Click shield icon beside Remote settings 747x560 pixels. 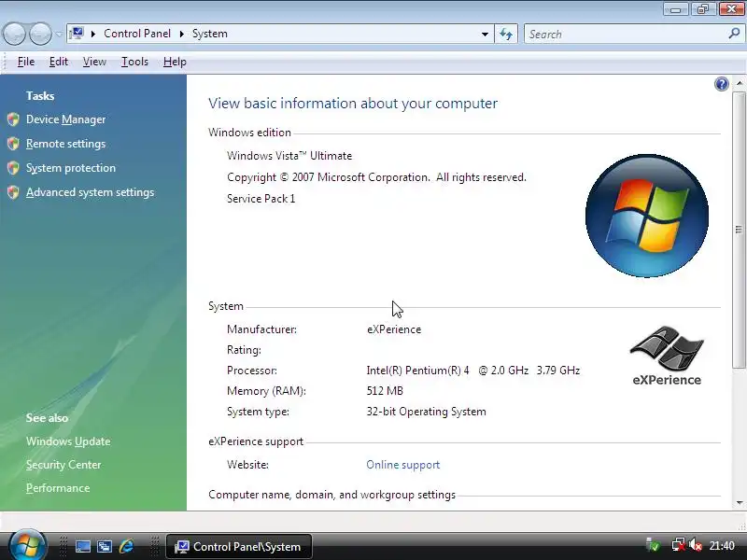[13, 144]
